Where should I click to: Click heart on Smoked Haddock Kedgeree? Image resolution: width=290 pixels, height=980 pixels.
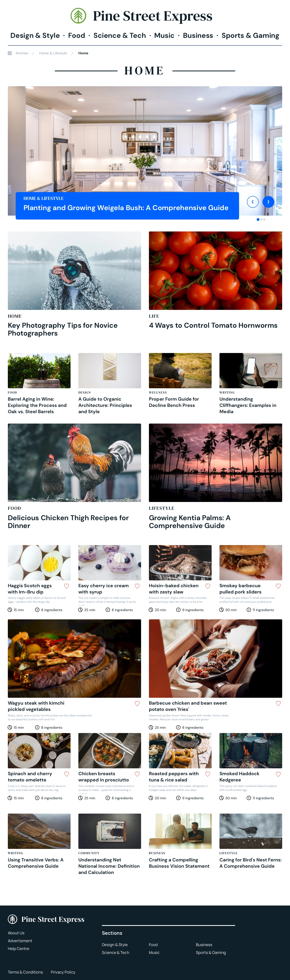[x=278, y=774]
